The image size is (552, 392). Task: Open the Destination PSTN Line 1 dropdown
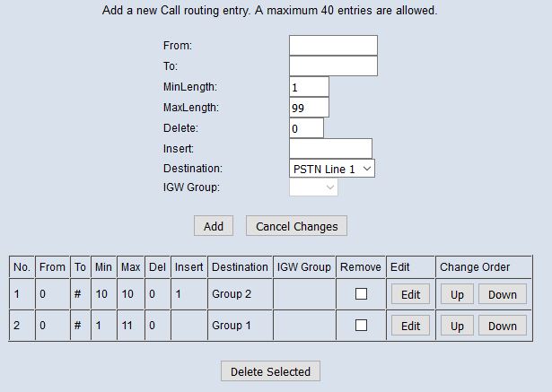point(332,168)
